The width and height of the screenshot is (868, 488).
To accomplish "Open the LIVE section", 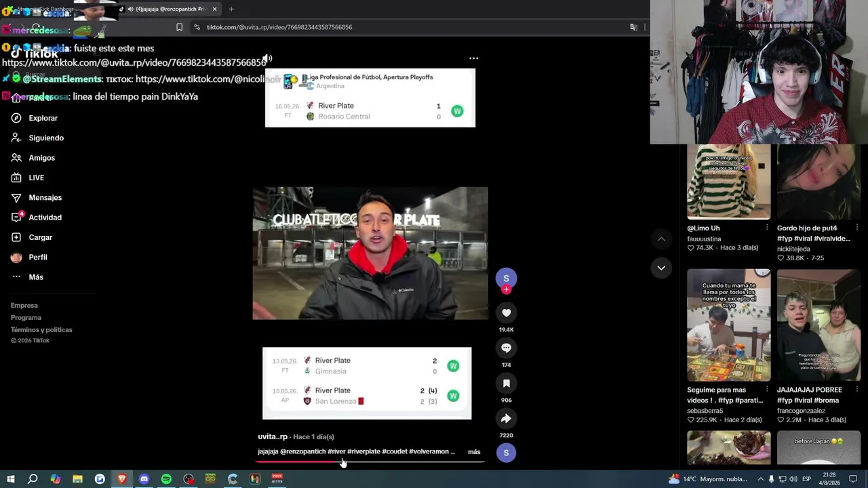I will click(28, 178).
